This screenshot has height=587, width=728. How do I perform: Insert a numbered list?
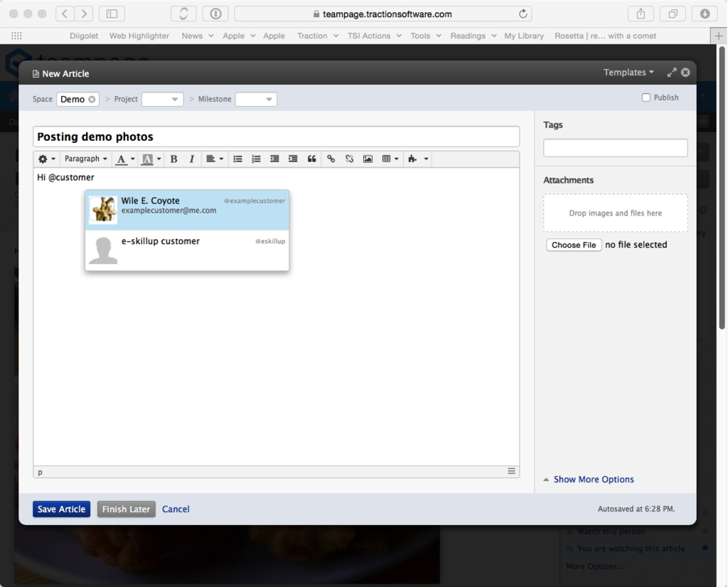click(x=256, y=159)
